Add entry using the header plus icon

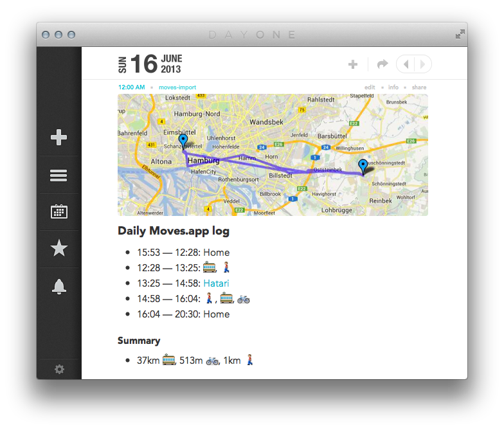(x=353, y=64)
